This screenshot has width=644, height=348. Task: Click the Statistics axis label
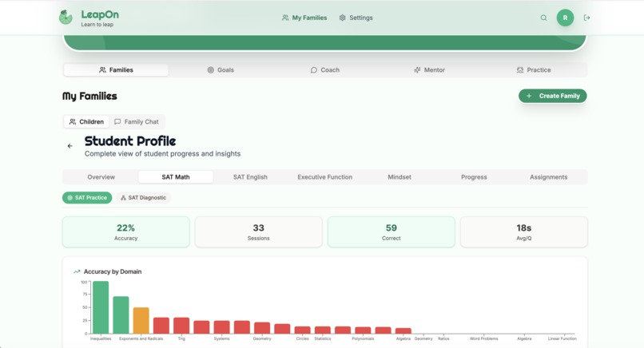(323, 338)
